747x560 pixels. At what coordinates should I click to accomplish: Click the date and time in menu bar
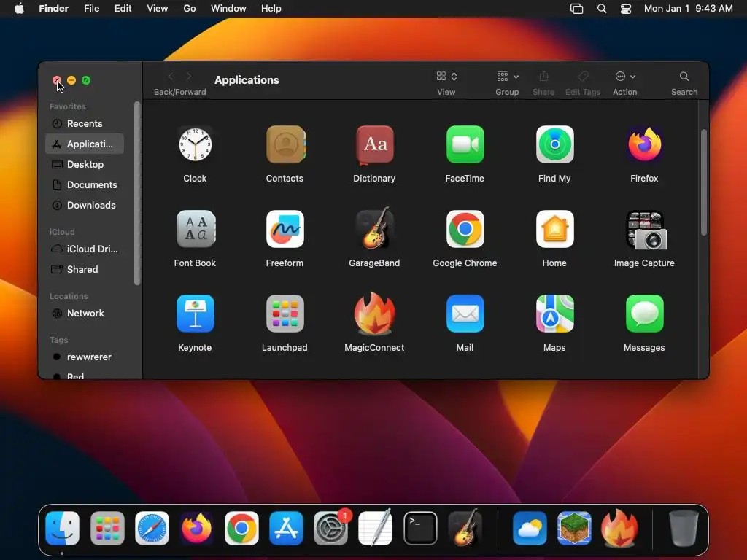coord(689,9)
